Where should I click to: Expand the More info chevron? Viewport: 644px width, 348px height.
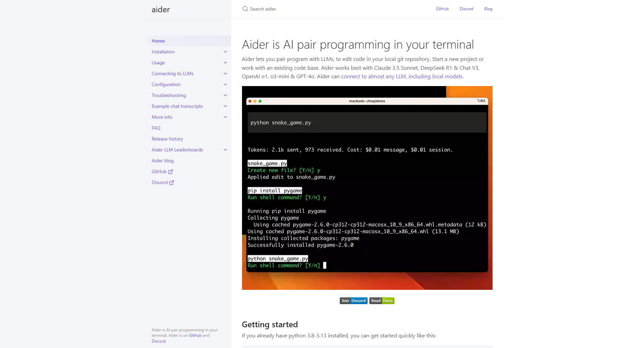[225, 117]
